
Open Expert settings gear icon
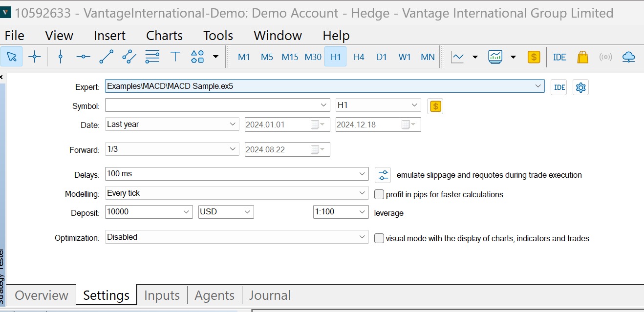pyautogui.click(x=580, y=87)
